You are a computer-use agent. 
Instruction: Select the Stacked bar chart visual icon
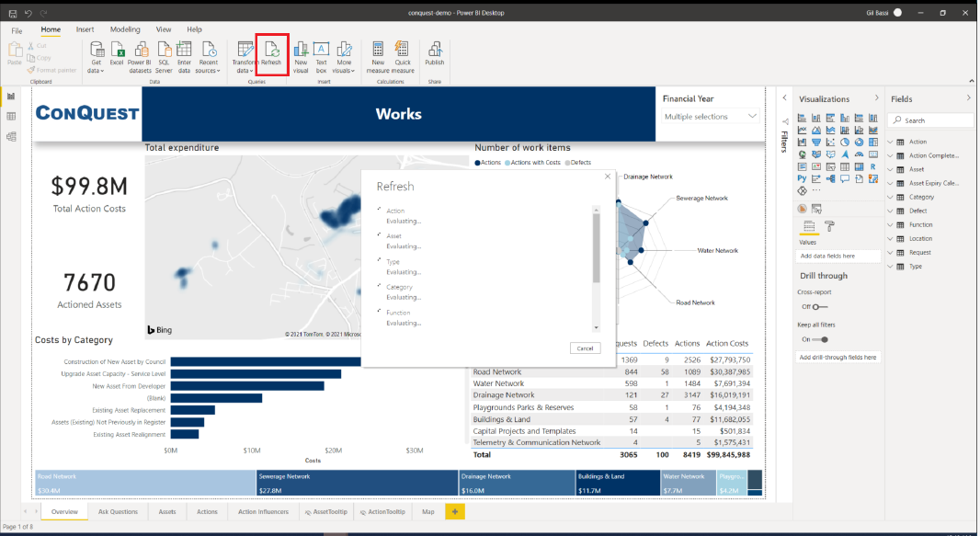pos(802,118)
